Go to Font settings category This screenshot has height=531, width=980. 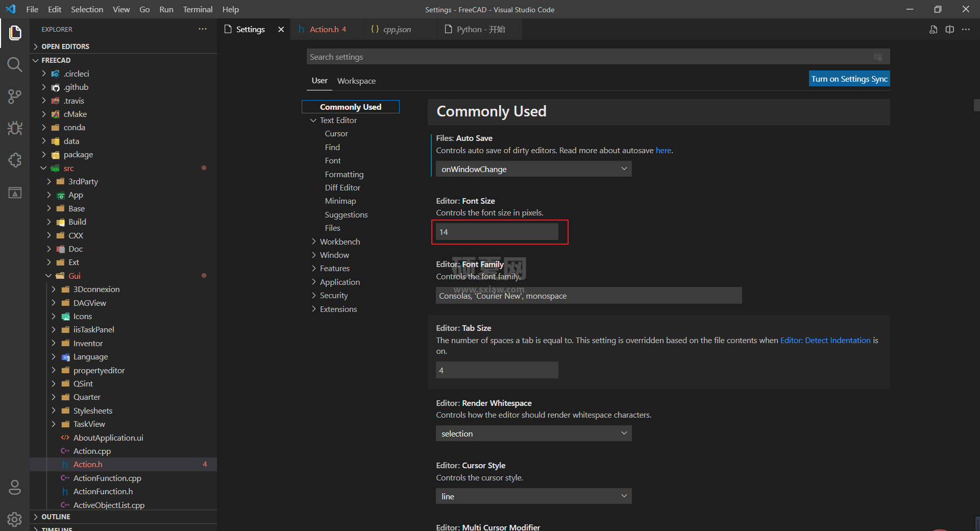point(333,161)
